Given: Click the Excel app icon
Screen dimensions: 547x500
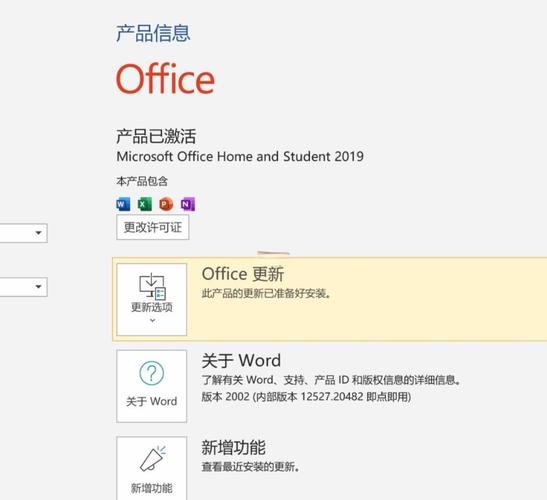Looking at the screenshot, I should coord(144,204).
